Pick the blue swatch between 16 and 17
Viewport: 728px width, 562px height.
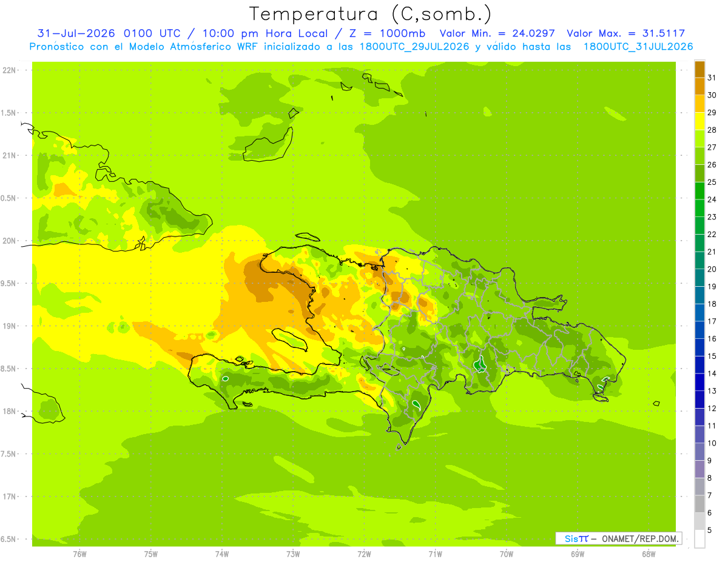699,330
